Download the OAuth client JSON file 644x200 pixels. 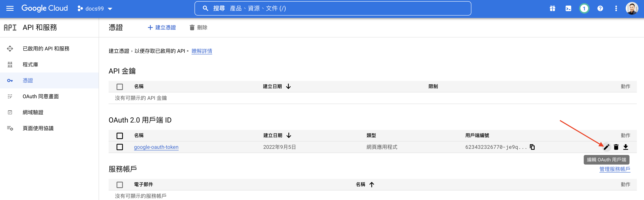(626, 147)
